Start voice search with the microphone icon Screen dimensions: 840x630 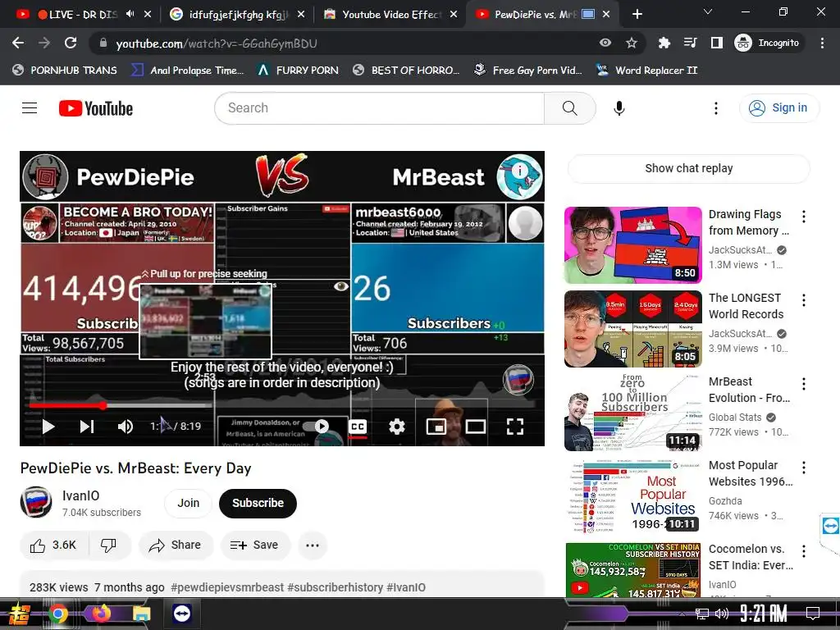(x=619, y=108)
